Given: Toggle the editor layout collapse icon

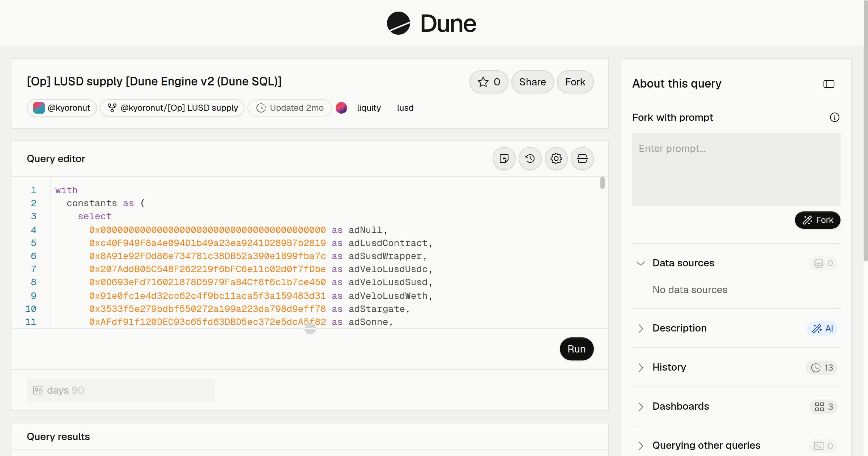Looking at the screenshot, I should 582,159.
